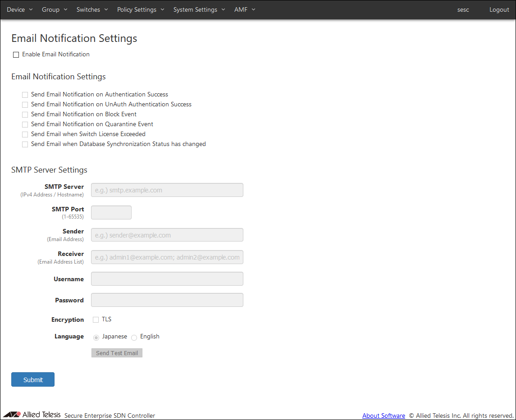
Task: Select the Japanese language radio button
Action: point(96,338)
